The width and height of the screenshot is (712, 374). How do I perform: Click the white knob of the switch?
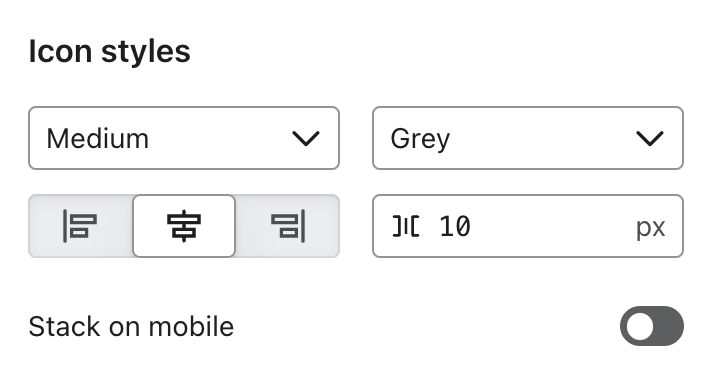click(640, 326)
